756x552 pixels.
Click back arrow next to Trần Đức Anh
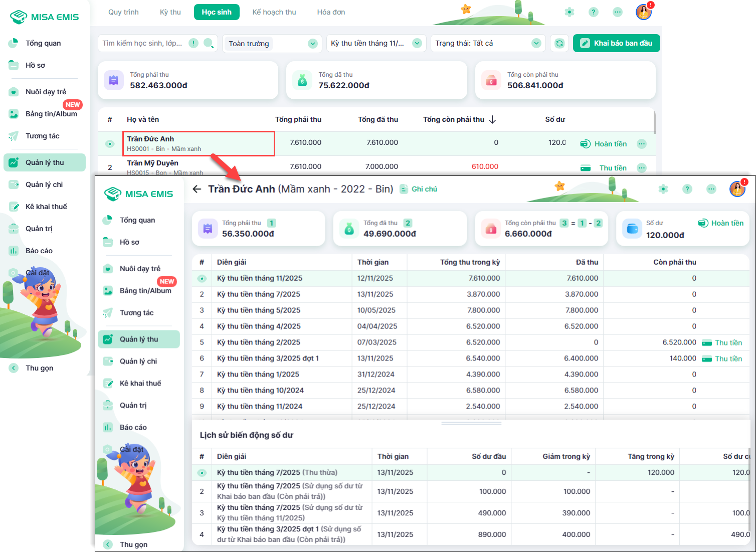tap(197, 189)
